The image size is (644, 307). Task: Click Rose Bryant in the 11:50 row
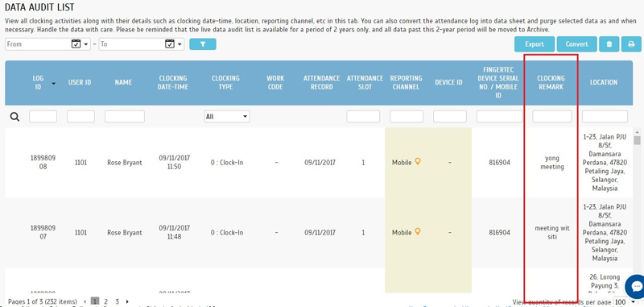point(125,163)
